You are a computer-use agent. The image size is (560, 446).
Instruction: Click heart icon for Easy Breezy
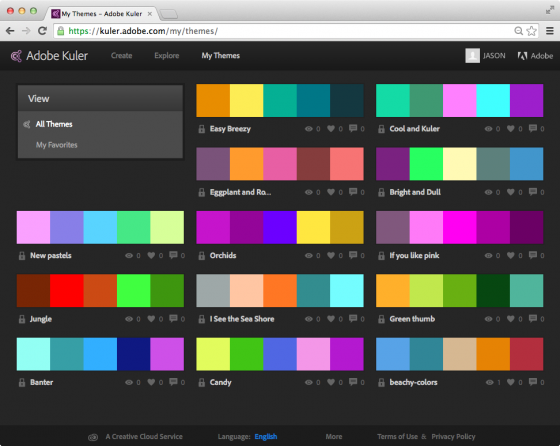(331, 129)
